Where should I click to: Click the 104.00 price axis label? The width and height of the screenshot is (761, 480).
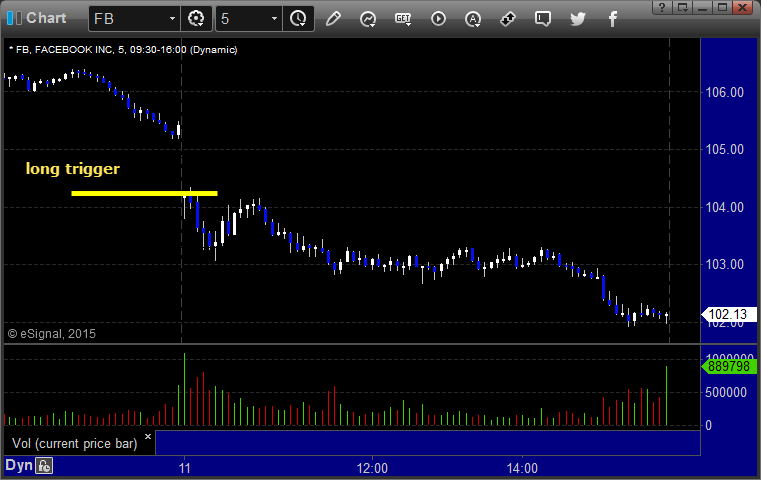tap(725, 207)
